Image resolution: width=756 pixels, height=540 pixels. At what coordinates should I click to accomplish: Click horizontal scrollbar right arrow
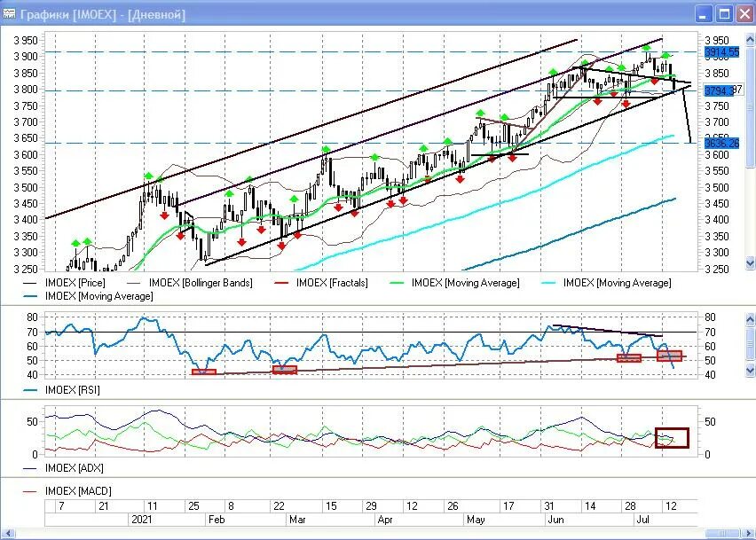click(746, 534)
